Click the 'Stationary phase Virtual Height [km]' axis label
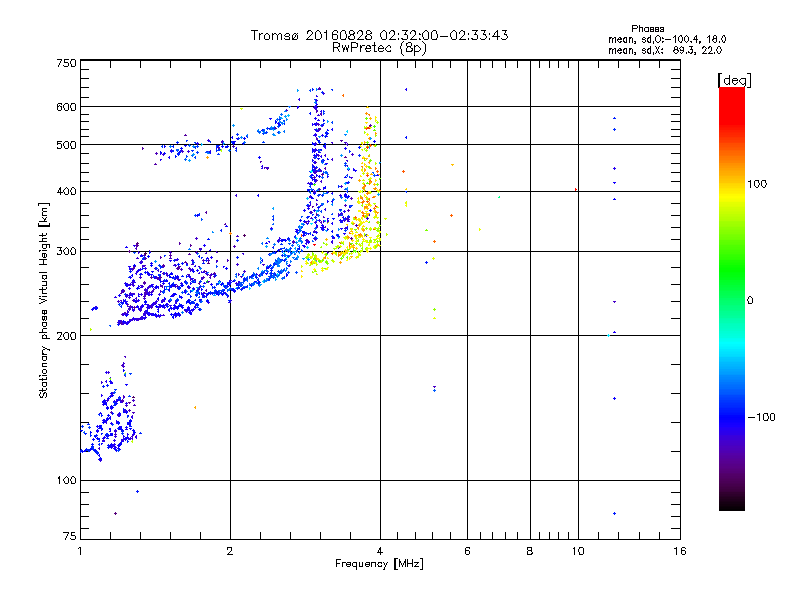 point(44,301)
